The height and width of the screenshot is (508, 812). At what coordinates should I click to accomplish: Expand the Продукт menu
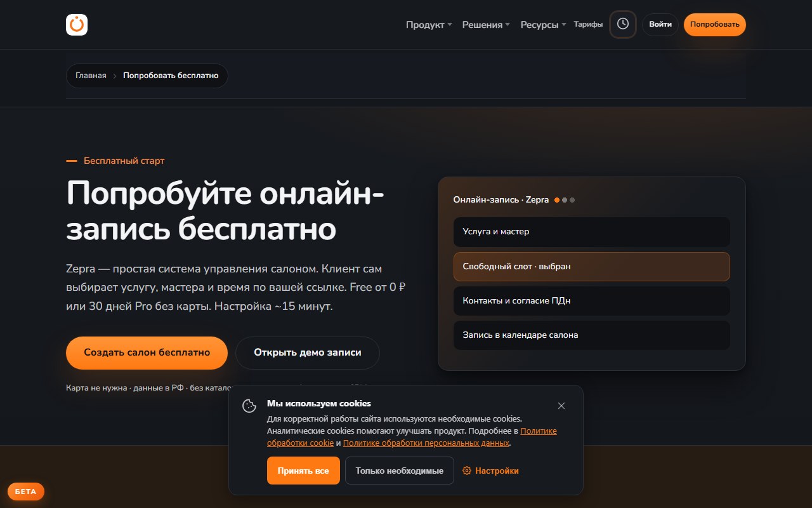[429, 25]
